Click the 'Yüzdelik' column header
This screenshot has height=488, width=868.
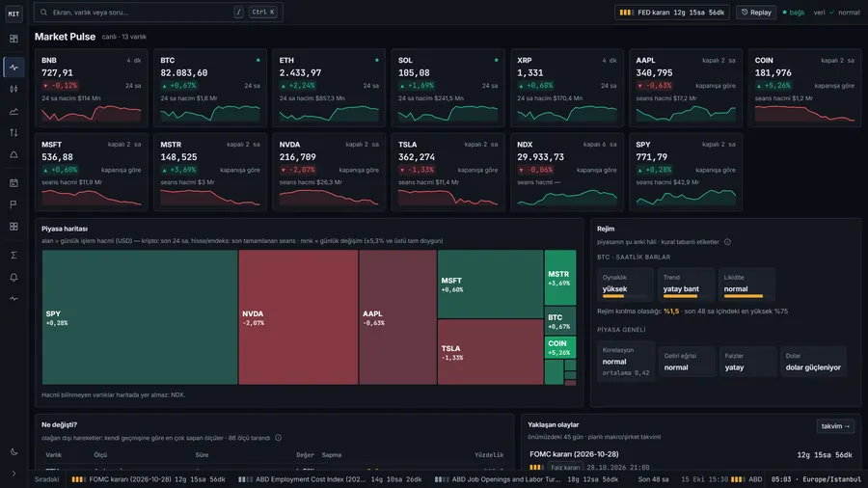(x=489, y=455)
